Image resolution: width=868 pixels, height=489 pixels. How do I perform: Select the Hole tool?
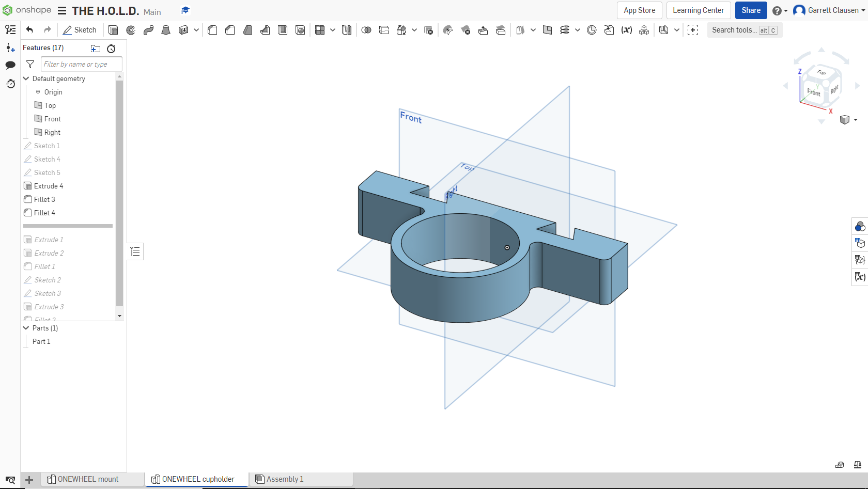point(300,30)
